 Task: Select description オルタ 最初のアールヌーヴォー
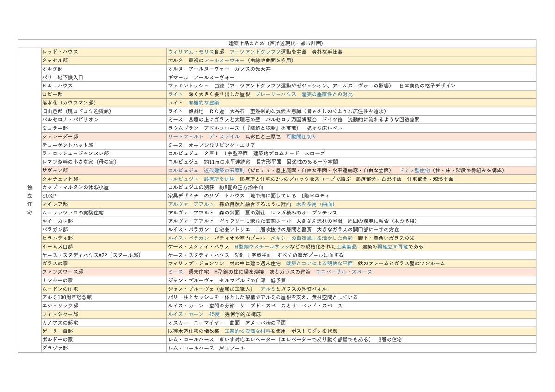click(x=351, y=60)
